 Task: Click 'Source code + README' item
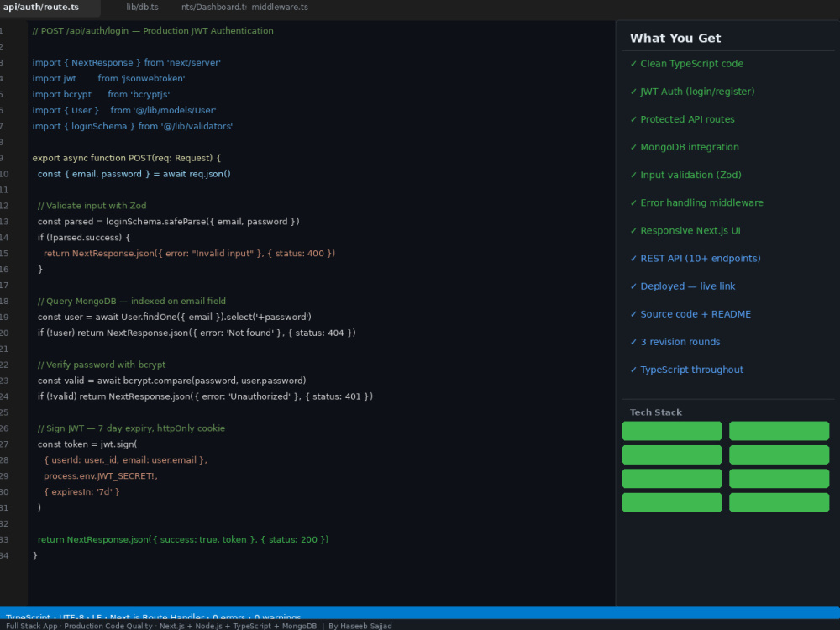click(690, 314)
